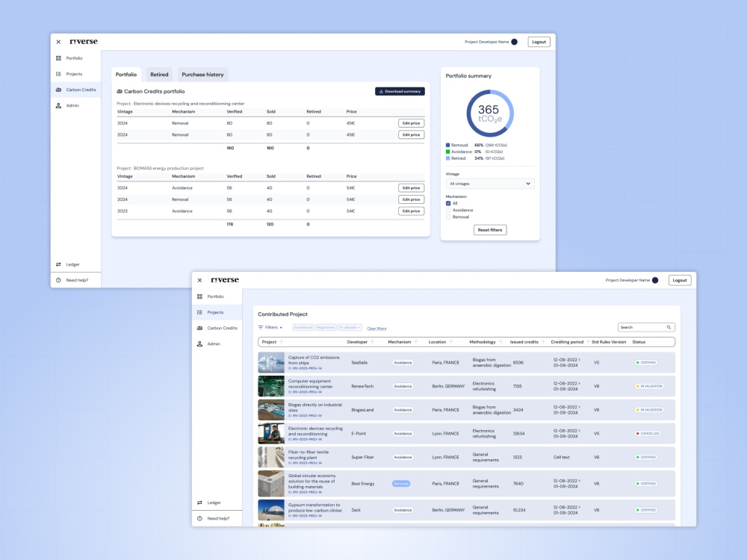Click the riverse logo in Carbon Credits window

[84, 41]
